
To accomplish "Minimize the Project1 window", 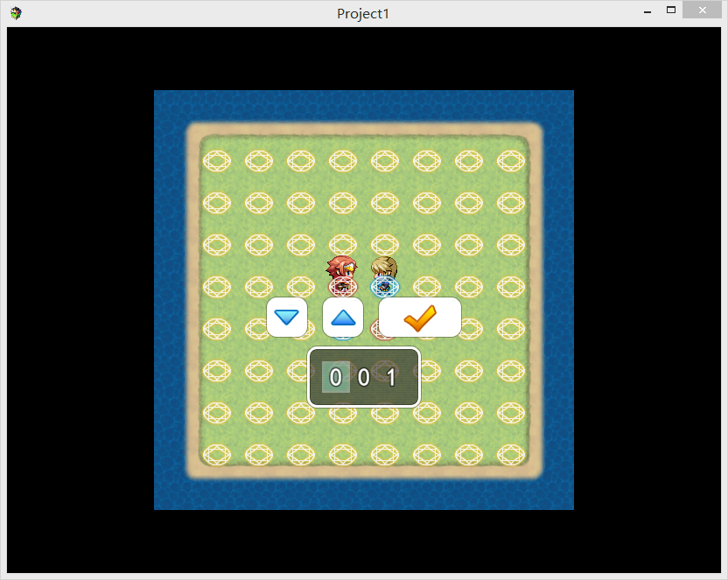I will (647, 11).
